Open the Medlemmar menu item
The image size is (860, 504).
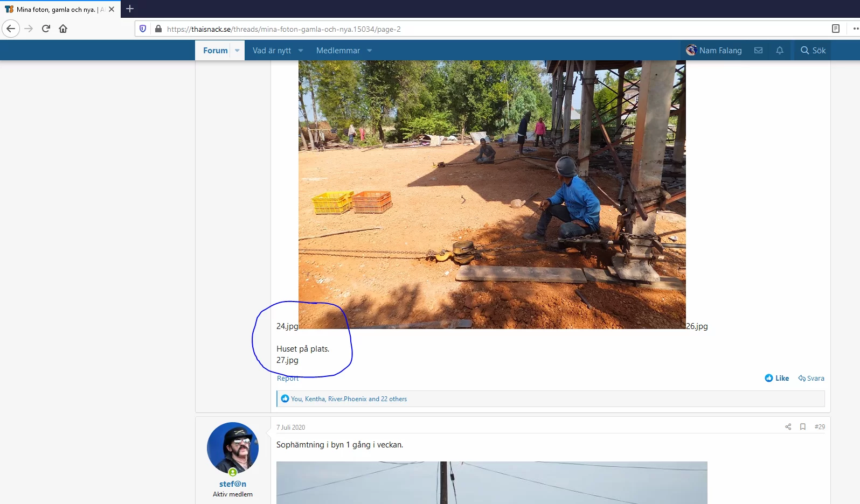pyautogui.click(x=338, y=51)
